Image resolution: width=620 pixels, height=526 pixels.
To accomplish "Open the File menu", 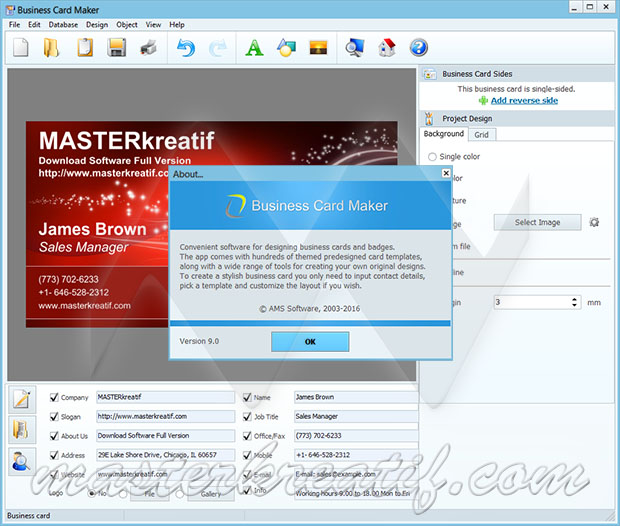I will click(x=14, y=25).
